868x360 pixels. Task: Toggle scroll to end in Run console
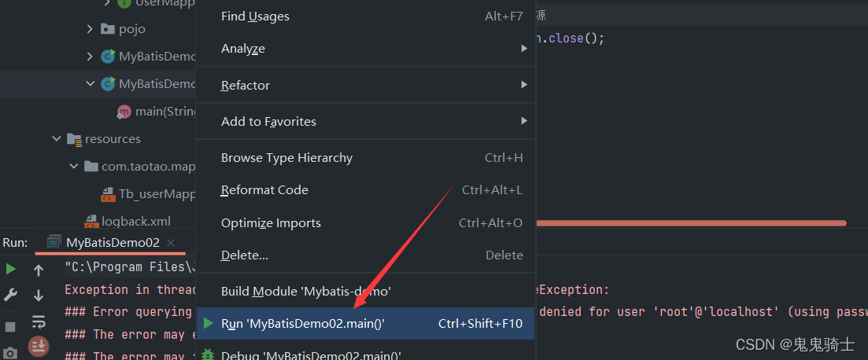39,346
